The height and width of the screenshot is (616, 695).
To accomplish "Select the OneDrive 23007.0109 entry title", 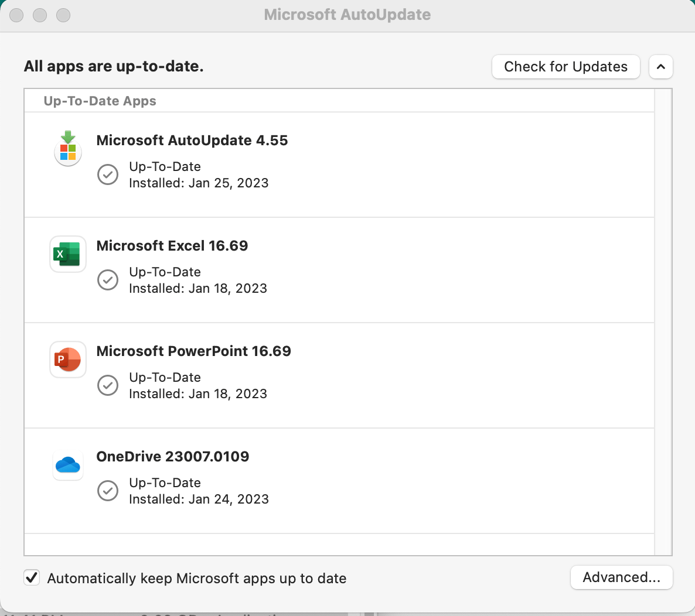I will click(172, 457).
